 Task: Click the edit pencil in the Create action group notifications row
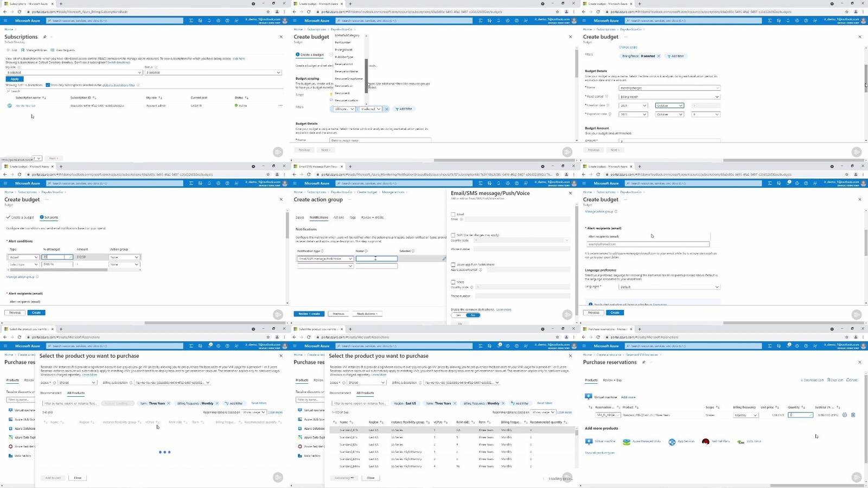point(444,258)
